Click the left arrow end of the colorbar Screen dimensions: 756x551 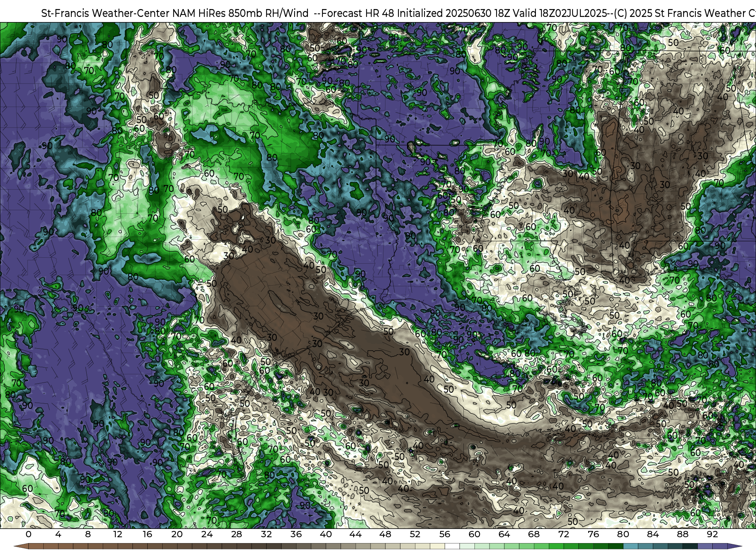coord(21,546)
